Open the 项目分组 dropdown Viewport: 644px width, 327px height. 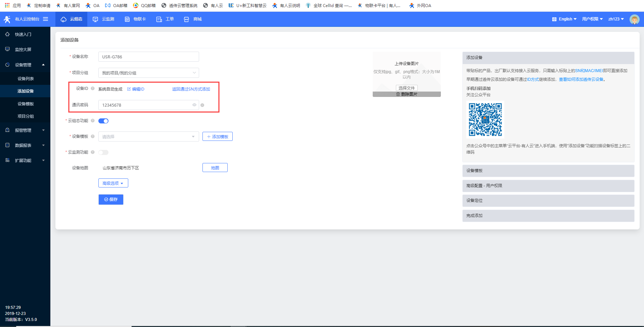point(148,73)
